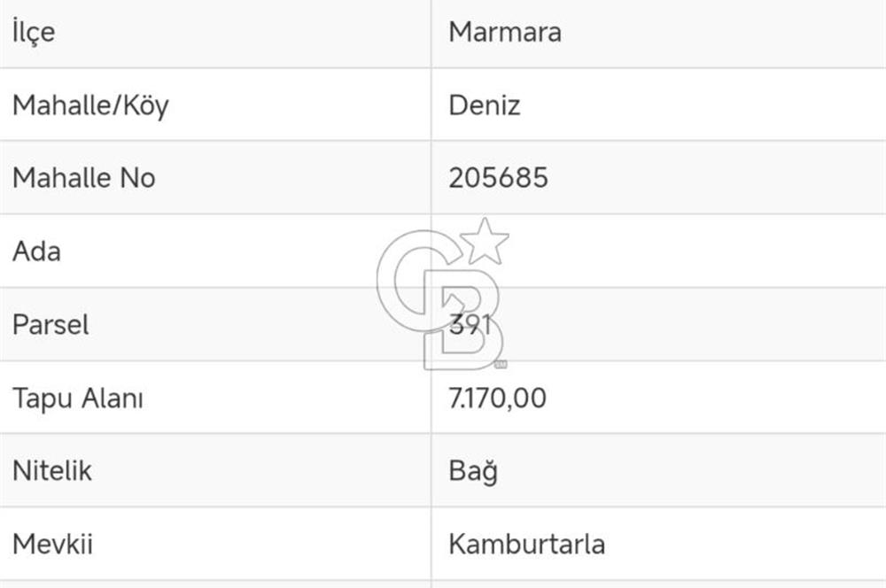This screenshot has width=886, height=588.
Task: Select the Ada label cell
Action: 36,251
